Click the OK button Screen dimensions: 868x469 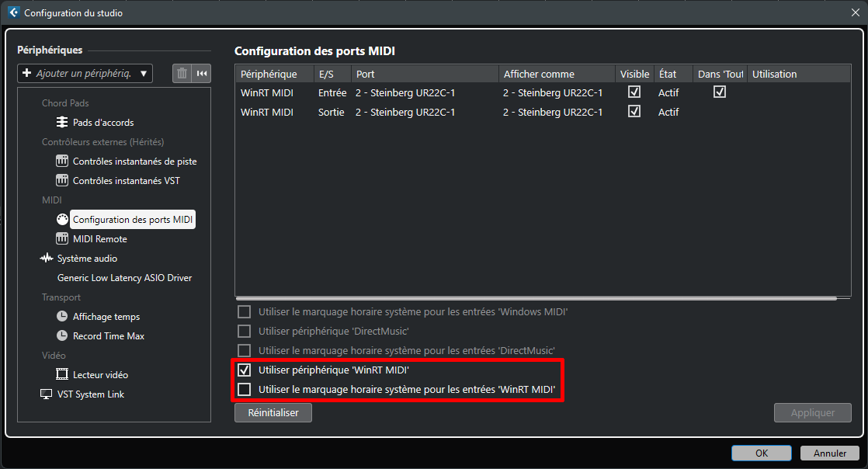click(761, 453)
